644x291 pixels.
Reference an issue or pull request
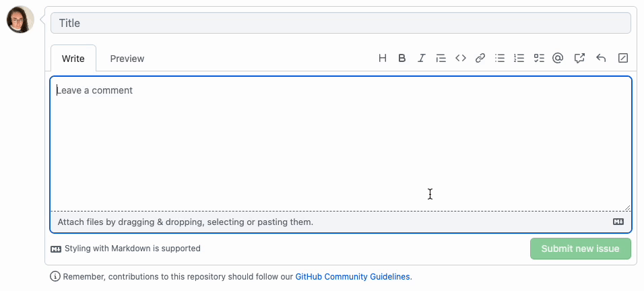point(579,59)
